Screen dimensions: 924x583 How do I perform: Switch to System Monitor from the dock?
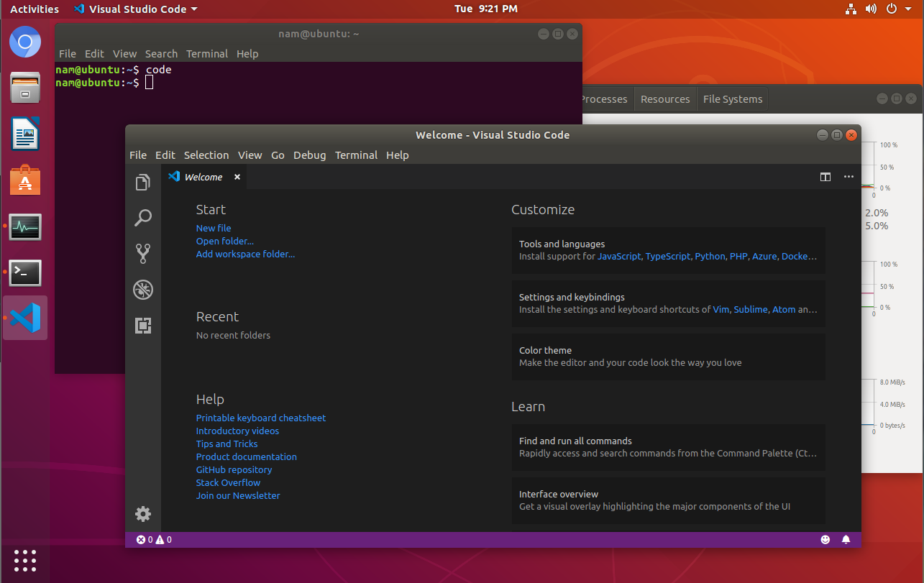[25, 227]
